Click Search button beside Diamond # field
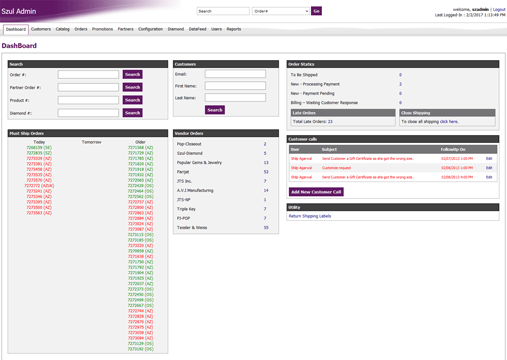The width and height of the screenshot is (507, 360). (x=133, y=113)
